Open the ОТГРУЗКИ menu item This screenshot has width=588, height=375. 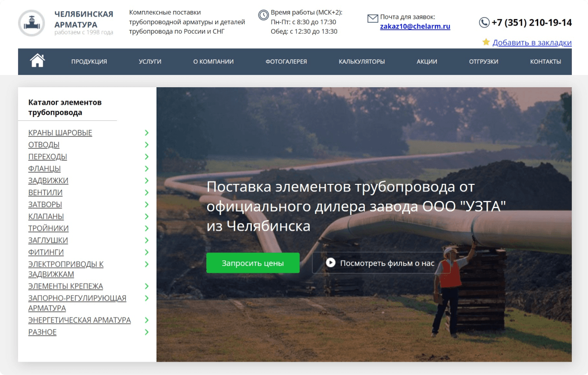click(484, 62)
